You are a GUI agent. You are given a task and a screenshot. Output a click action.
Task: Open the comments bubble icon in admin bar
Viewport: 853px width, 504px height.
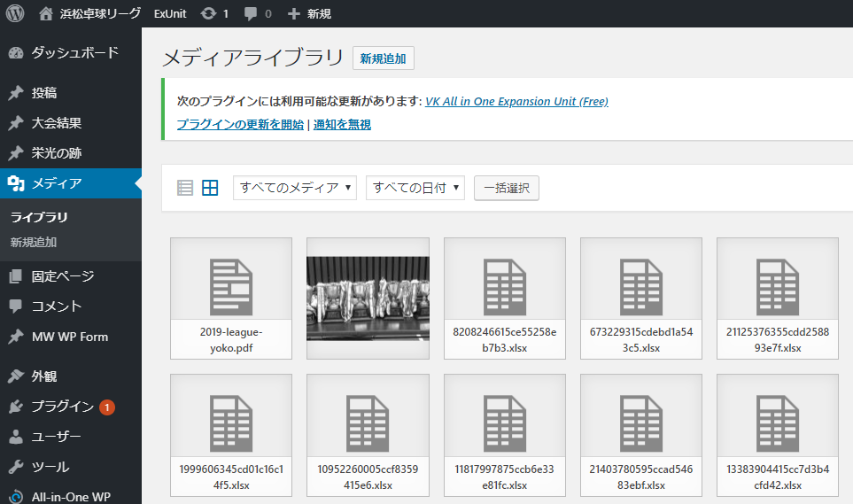pyautogui.click(x=251, y=13)
